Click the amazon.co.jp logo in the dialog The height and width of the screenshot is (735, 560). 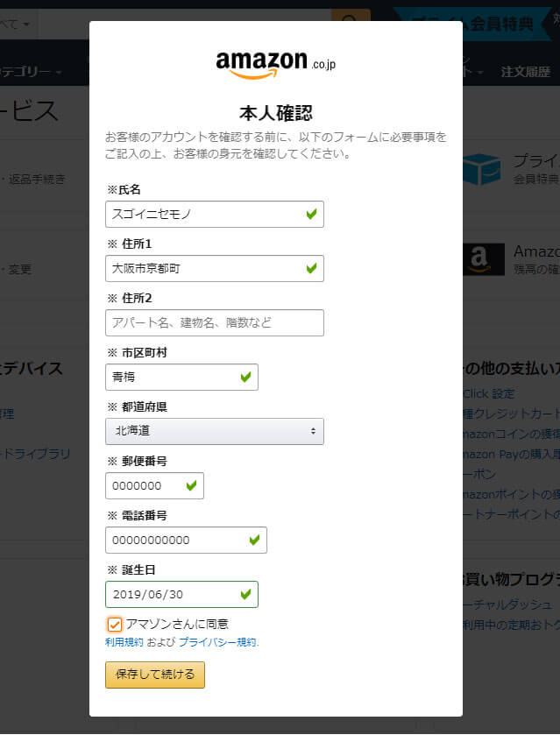point(275,65)
